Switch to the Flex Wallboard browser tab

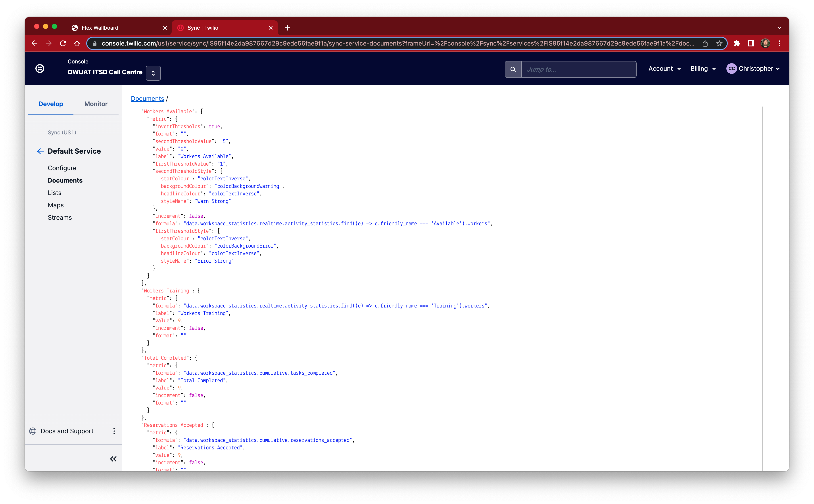(100, 28)
